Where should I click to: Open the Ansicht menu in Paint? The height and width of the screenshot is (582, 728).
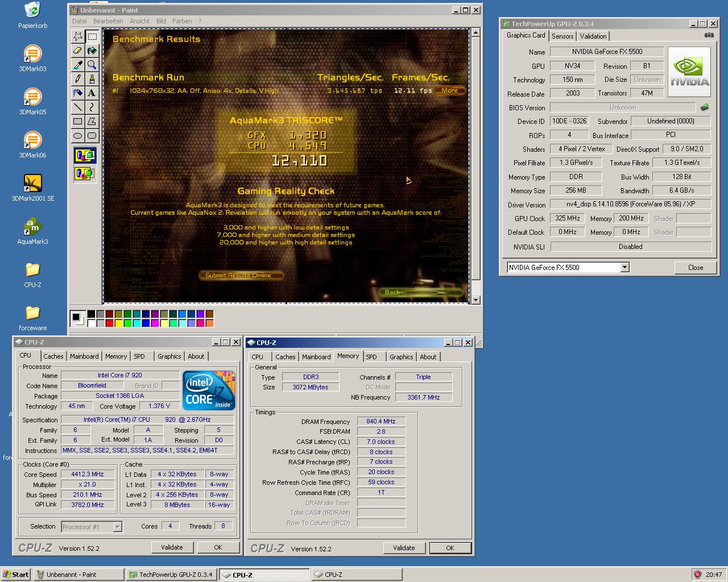140,21
